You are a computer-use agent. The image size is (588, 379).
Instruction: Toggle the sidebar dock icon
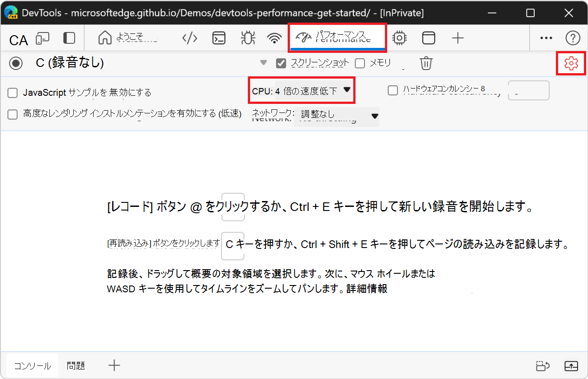[69, 38]
